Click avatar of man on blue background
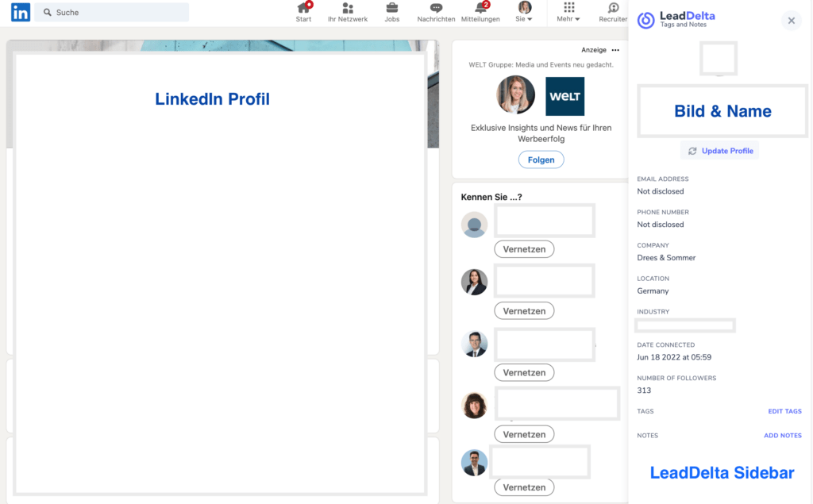This screenshot has width=813, height=504. click(x=474, y=463)
